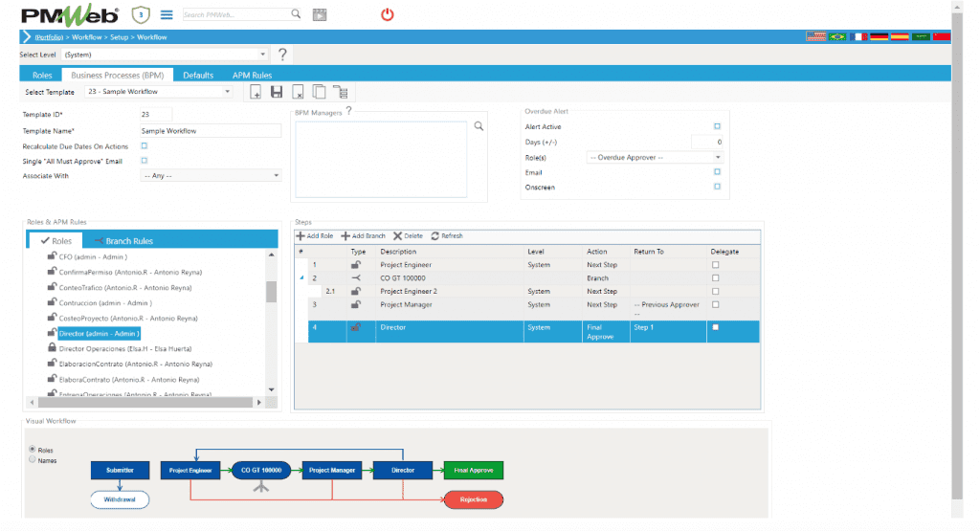The image size is (980, 531).
Task: Toggle Recalculate Due Dates On Actions checkbox
Action: click(145, 145)
